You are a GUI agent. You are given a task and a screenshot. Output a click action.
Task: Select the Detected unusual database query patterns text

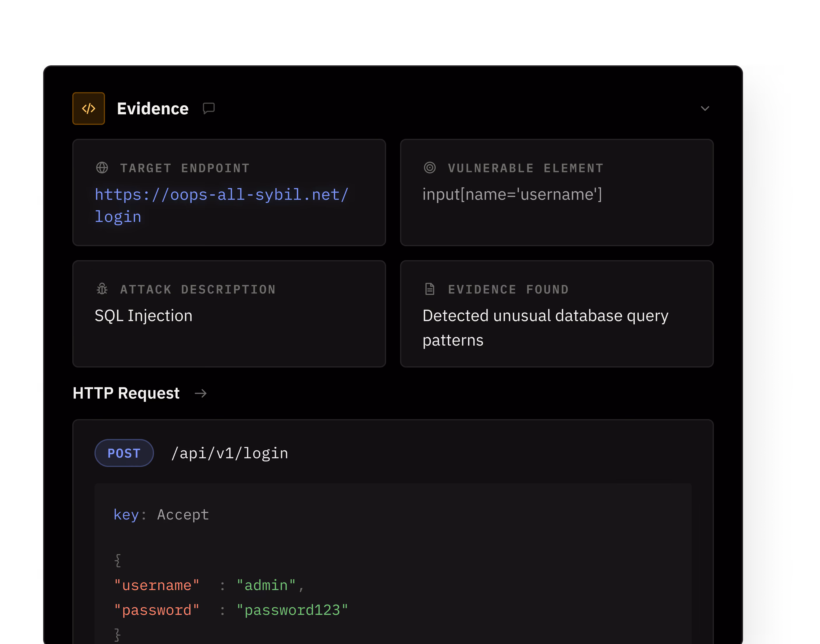pos(546,328)
